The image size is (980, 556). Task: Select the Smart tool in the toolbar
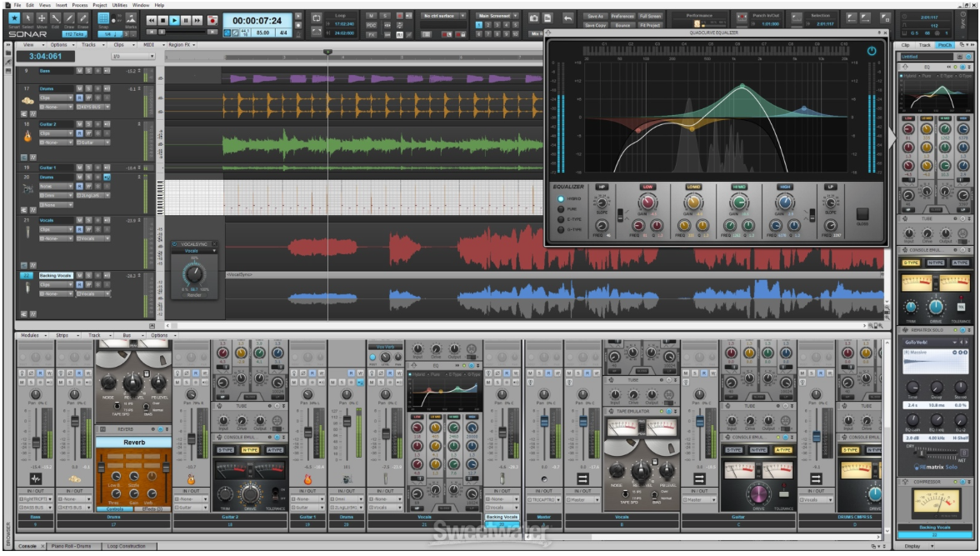coord(14,19)
